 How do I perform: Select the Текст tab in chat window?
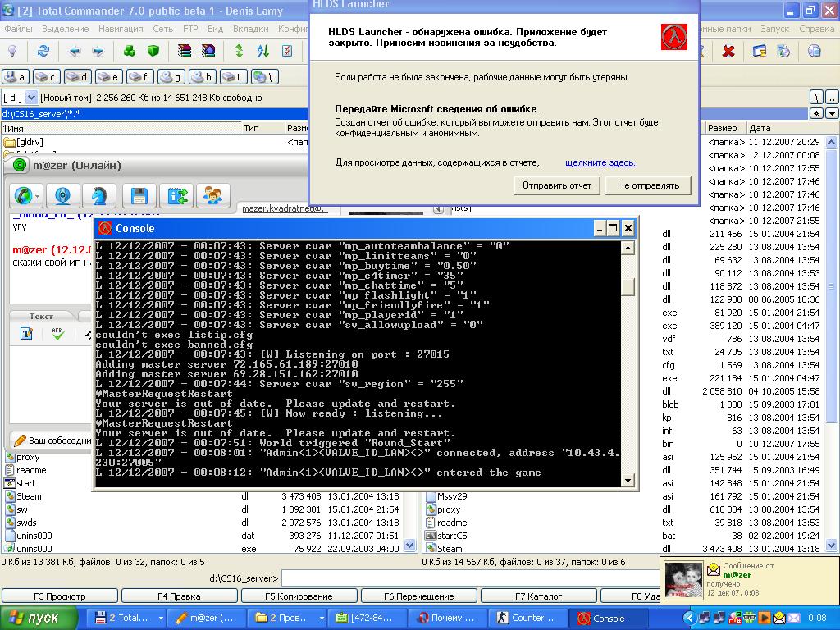tap(41, 316)
